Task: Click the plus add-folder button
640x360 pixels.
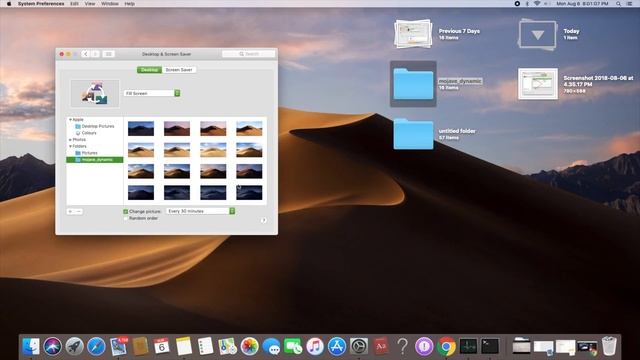Action: [71, 211]
